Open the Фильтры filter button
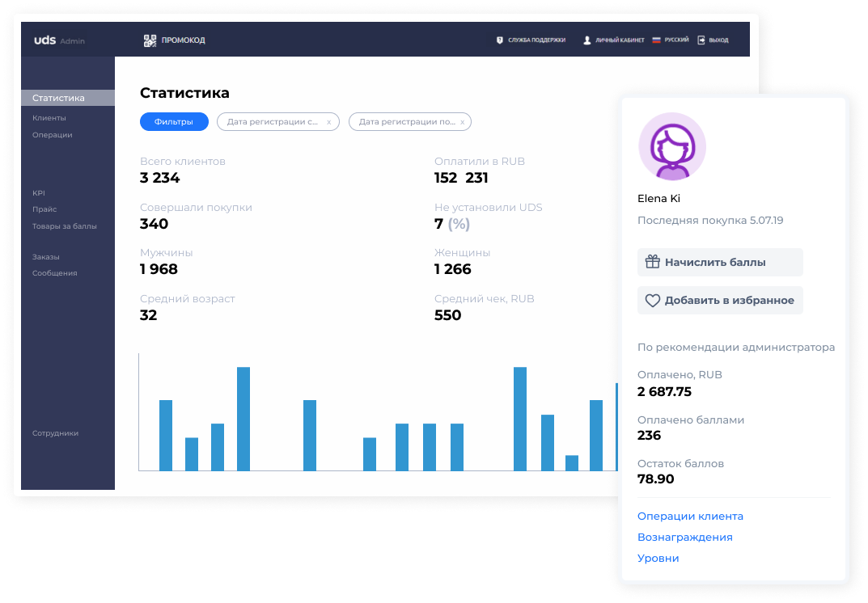 174,122
